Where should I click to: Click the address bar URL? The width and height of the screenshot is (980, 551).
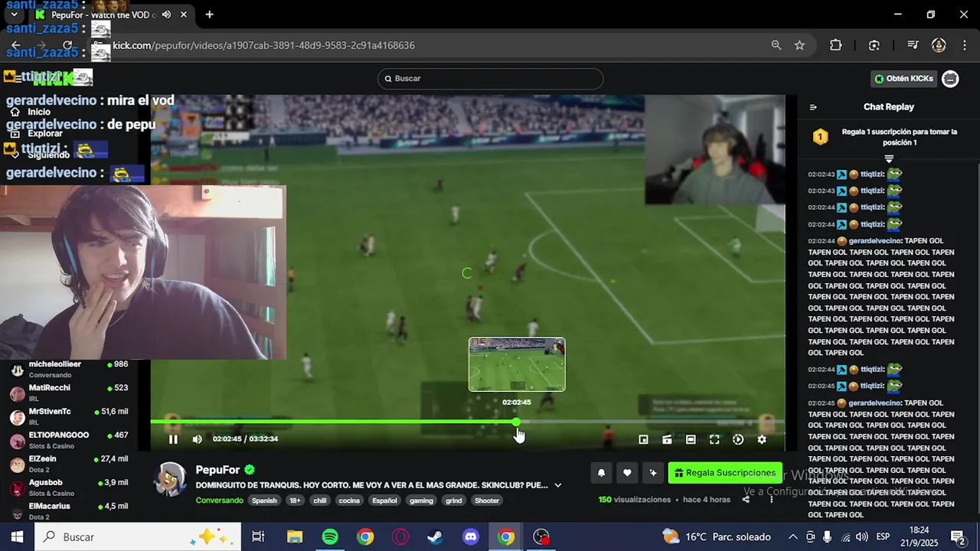[x=264, y=45]
